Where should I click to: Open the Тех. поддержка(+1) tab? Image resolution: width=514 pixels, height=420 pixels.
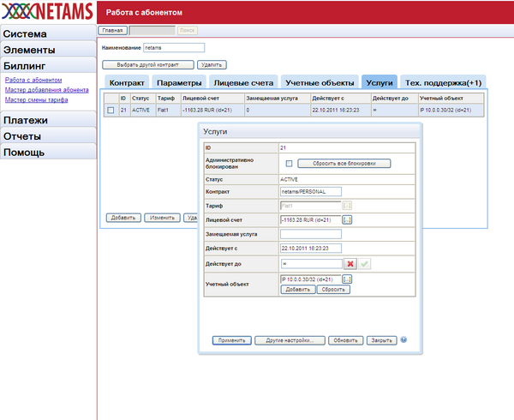tap(443, 82)
